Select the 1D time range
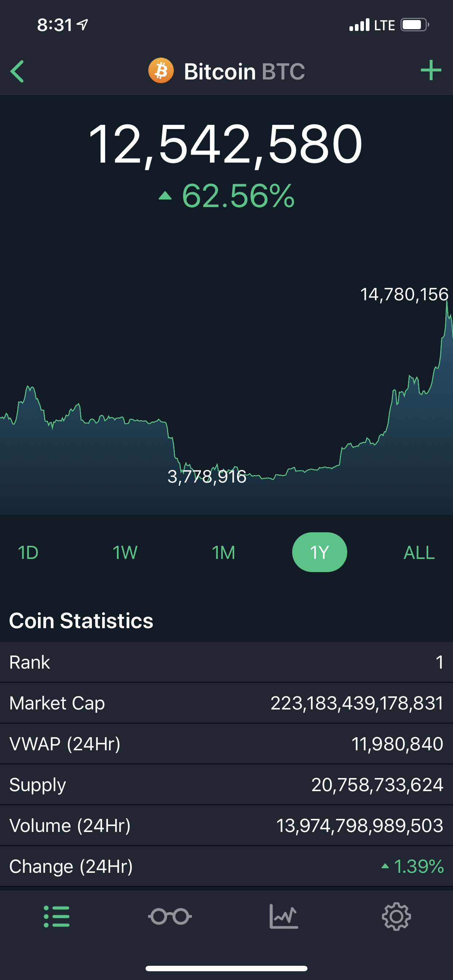 [28, 552]
